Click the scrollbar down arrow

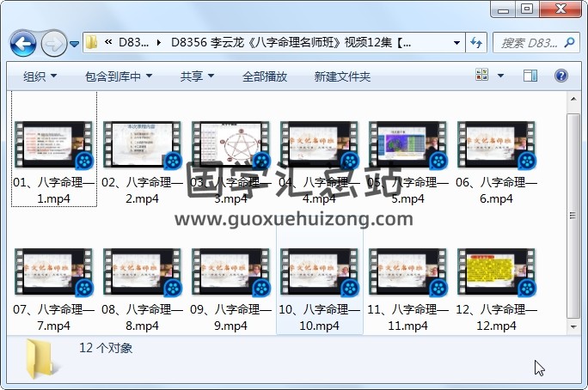pos(573,326)
